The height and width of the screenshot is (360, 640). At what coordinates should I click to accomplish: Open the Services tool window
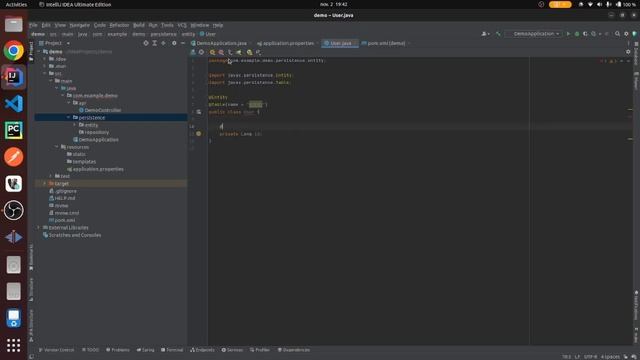pyautogui.click(x=232, y=350)
